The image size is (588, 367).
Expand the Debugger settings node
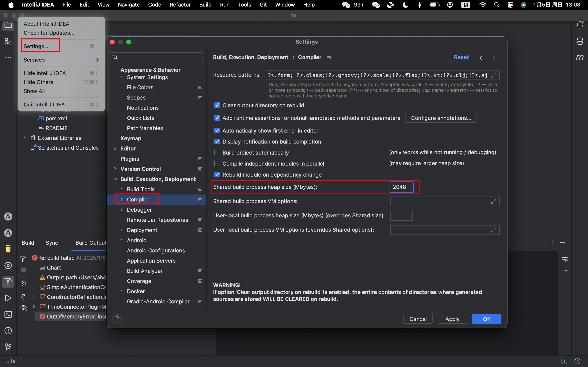click(121, 210)
